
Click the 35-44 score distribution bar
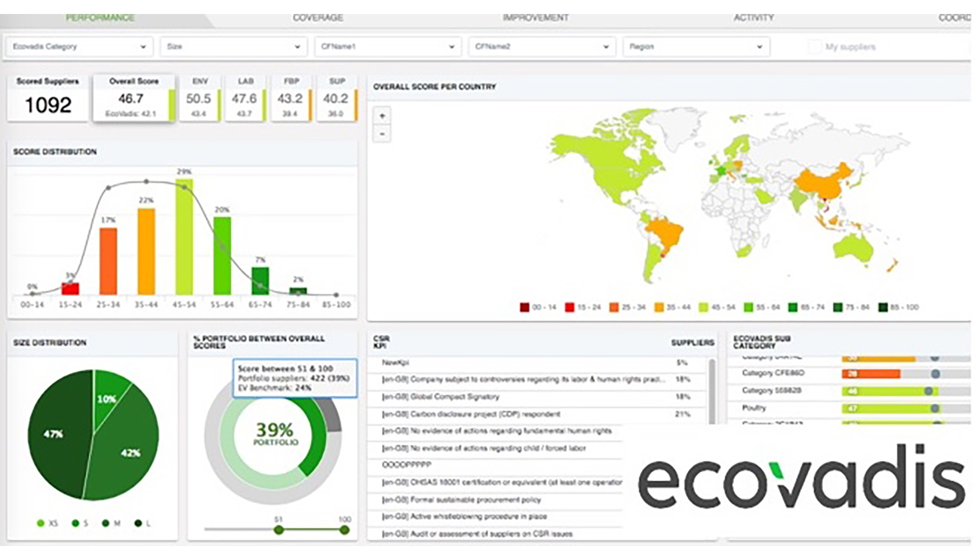(146, 251)
